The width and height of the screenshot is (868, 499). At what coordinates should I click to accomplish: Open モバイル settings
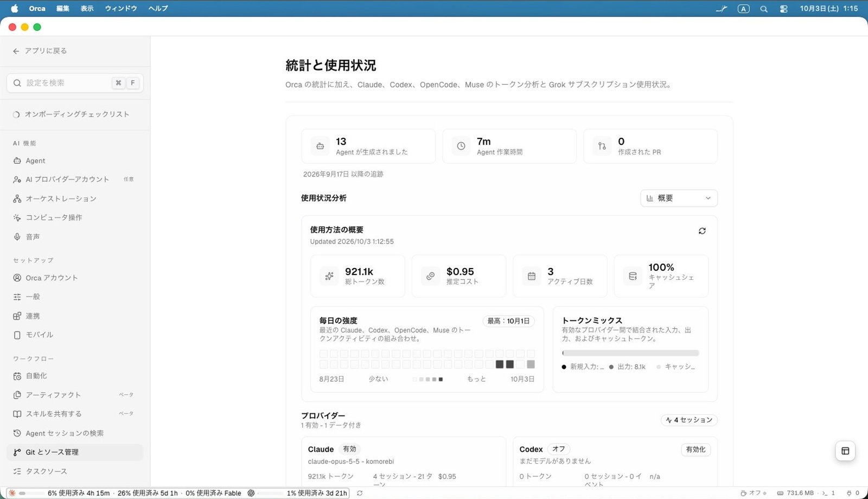coord(75,335)
